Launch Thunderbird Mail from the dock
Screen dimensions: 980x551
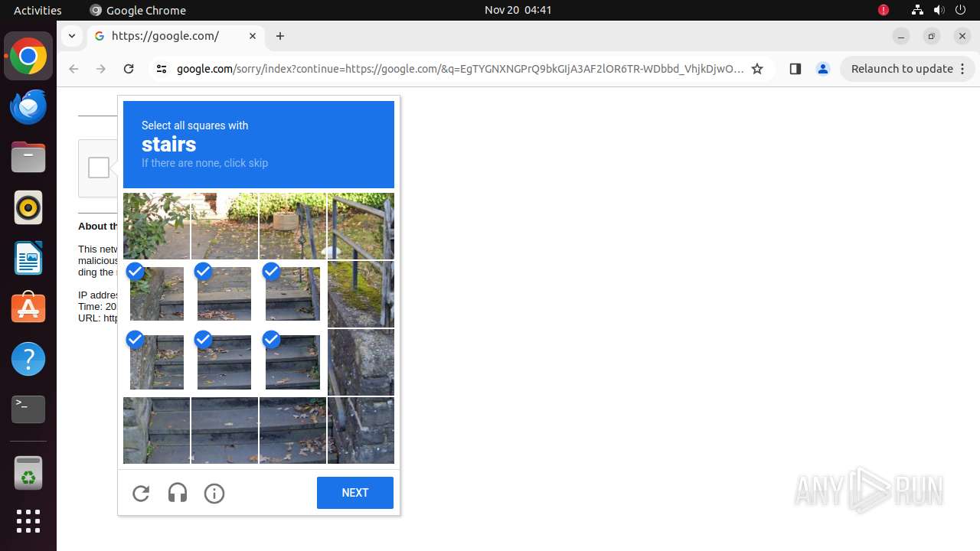[28, 107]
